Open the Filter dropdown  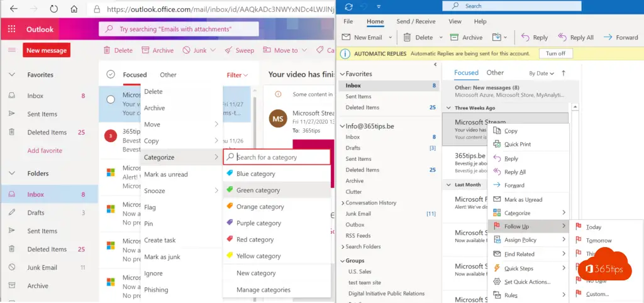(x=237, y=75)
